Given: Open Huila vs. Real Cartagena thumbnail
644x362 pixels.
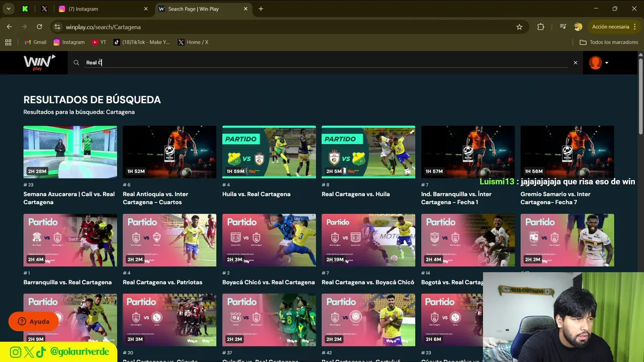Looking at the screenshot, I should (269, 152).
